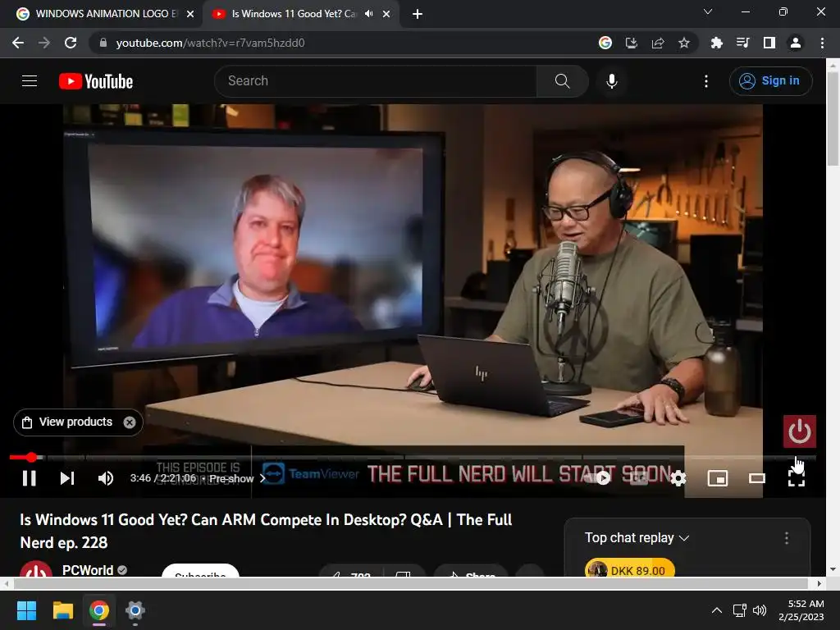Expand the Pre-show chapter list

point(237,478)
